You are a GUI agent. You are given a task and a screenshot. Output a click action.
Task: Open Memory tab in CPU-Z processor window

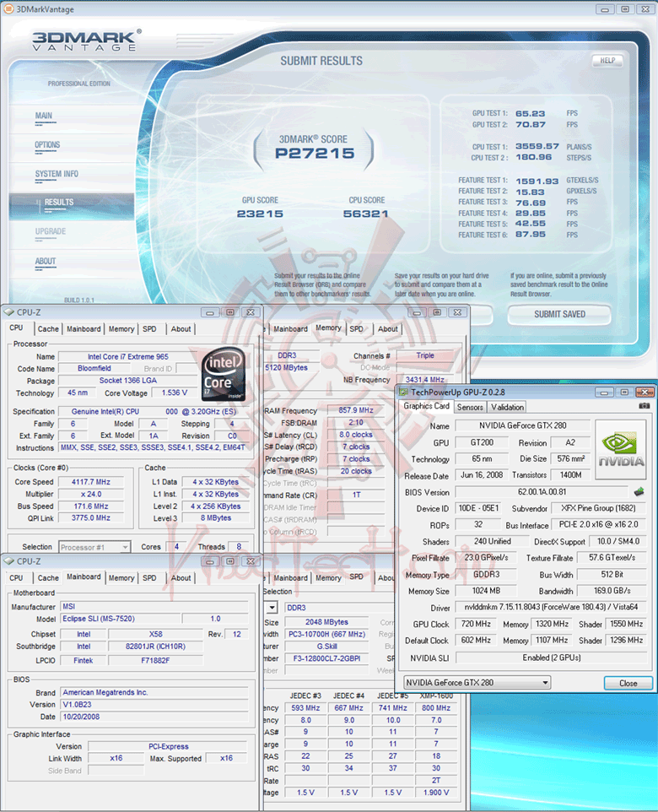(121, 329)
